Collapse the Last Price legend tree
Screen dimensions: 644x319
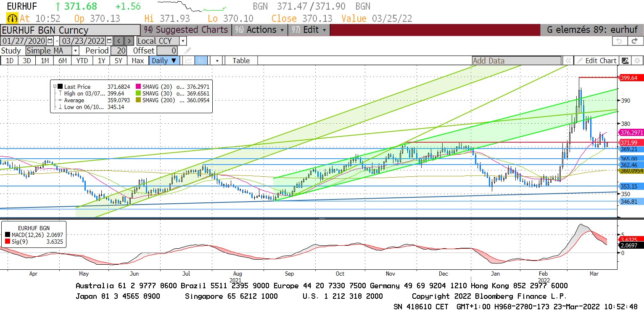pyautogui.click(x=55, y=87)
